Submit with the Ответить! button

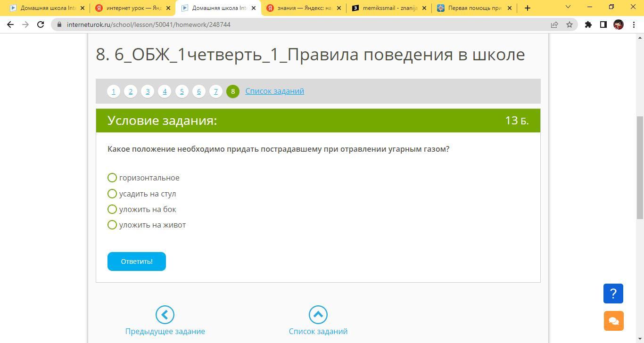137,261
